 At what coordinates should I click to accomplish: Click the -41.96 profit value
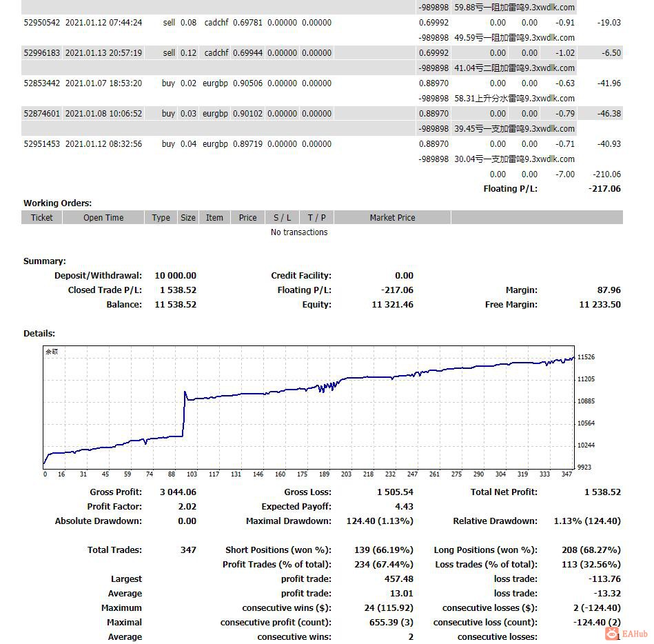tap(609, 83)
